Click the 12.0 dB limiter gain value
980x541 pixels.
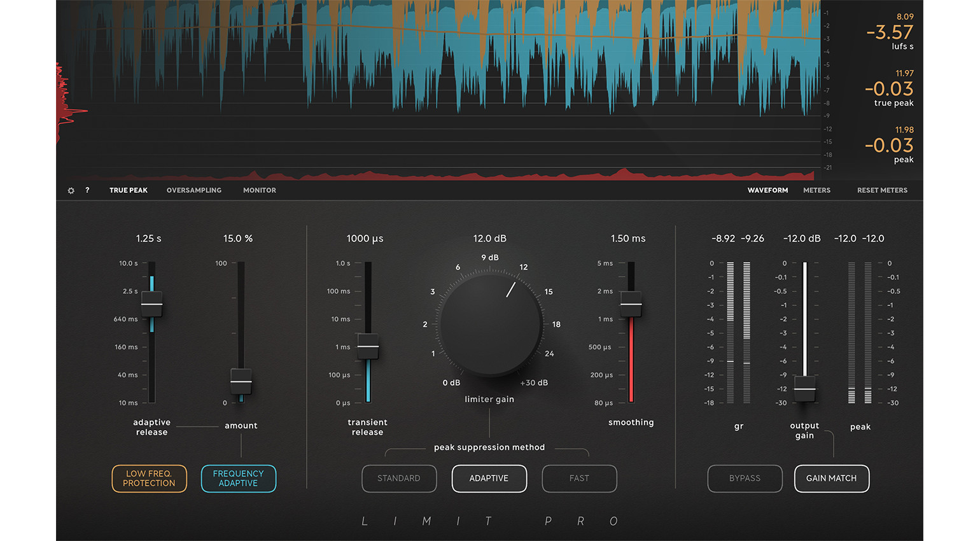click(490, 239)
